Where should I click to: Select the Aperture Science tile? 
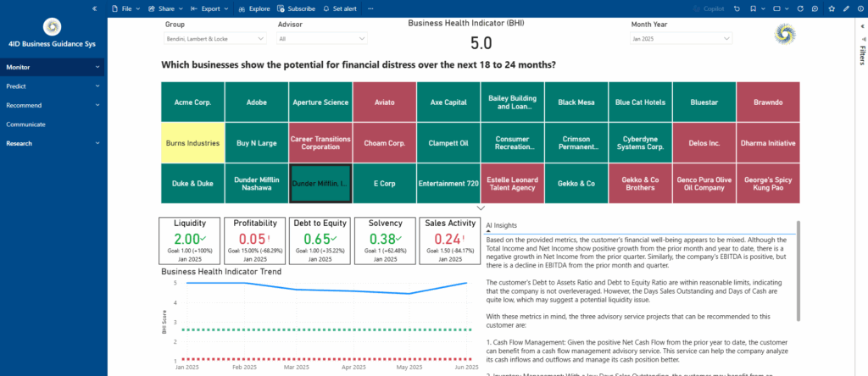click(320, 102)
